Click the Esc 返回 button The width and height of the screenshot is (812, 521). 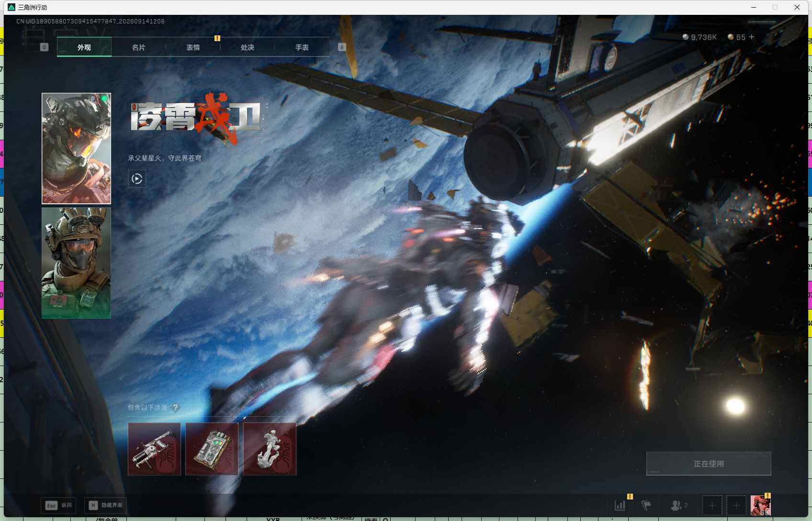(58, 505)
